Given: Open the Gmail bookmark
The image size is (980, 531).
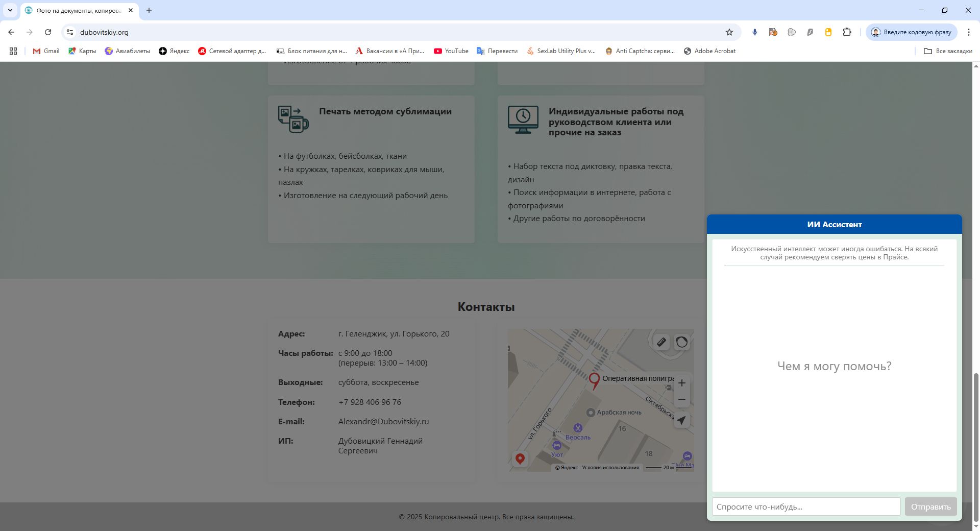Looking at the screenshot, I should click(x=46, y=51).
